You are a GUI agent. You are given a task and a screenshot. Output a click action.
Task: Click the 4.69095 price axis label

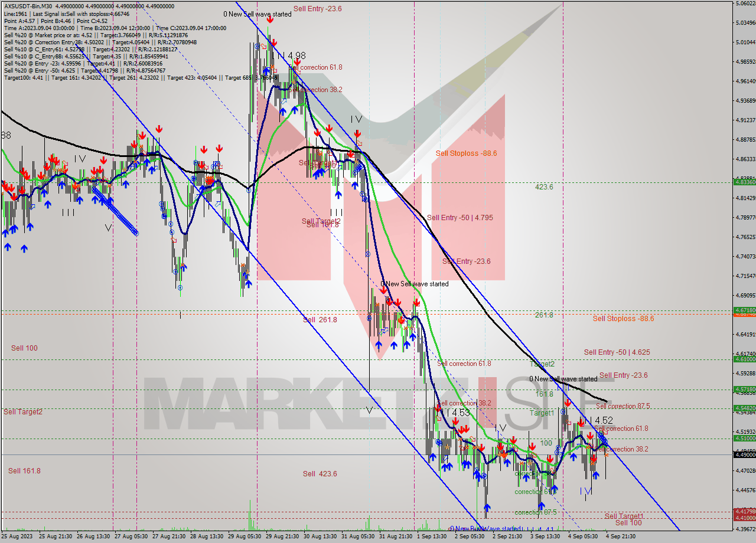[x=745, y=295]
